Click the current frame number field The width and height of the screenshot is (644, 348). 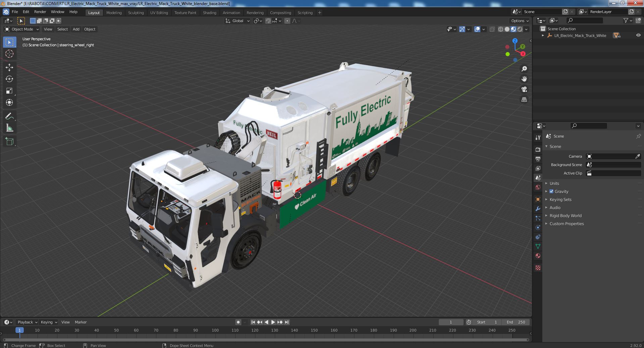[451, 322]
